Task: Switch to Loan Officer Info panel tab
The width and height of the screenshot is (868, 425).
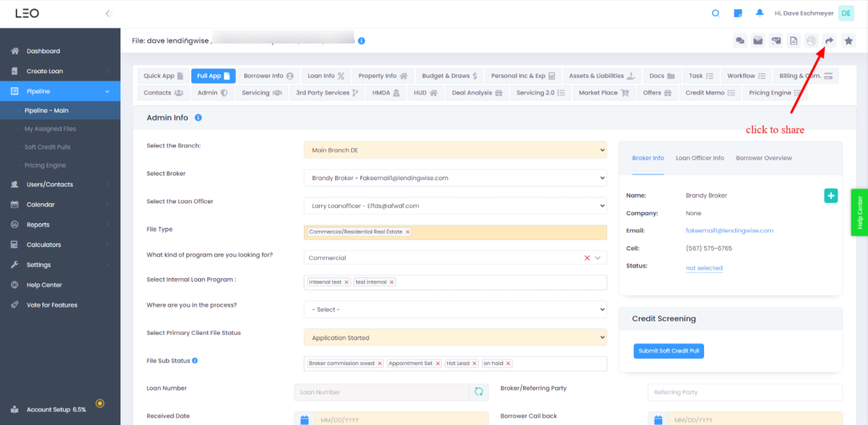Action: 700,158
